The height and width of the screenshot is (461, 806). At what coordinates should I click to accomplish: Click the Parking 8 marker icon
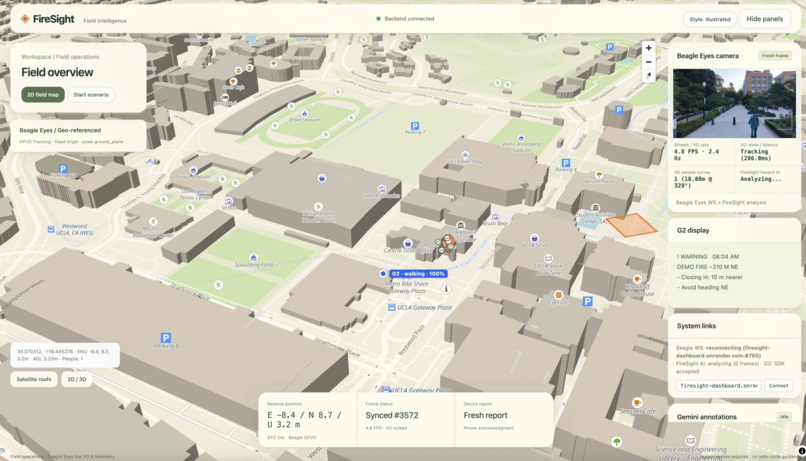(x=166, y=338)
